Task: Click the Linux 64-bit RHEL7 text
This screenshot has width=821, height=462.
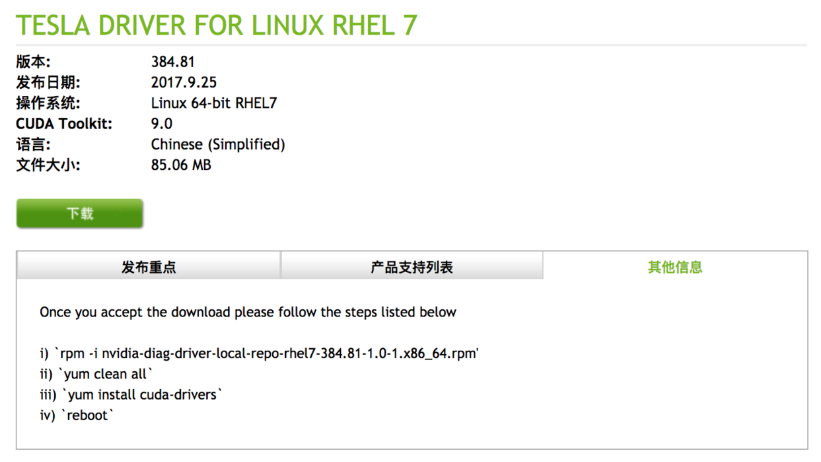Action: click(x=214, y=103)
